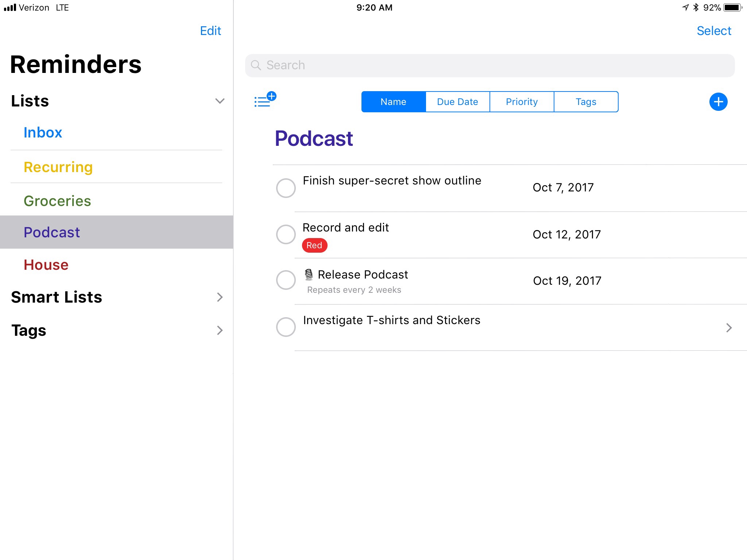Tap the Red tag on Record and edit
Screen dimensions: 747x560
point(314,245)
